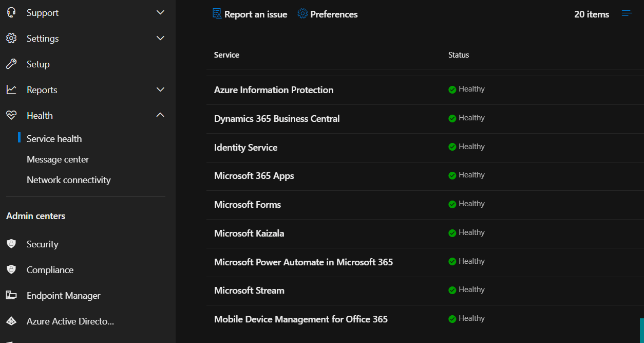The height and width of the screenshot is (343, 644).
Task: Click the Preferences button
Action: tap(328, 14)
